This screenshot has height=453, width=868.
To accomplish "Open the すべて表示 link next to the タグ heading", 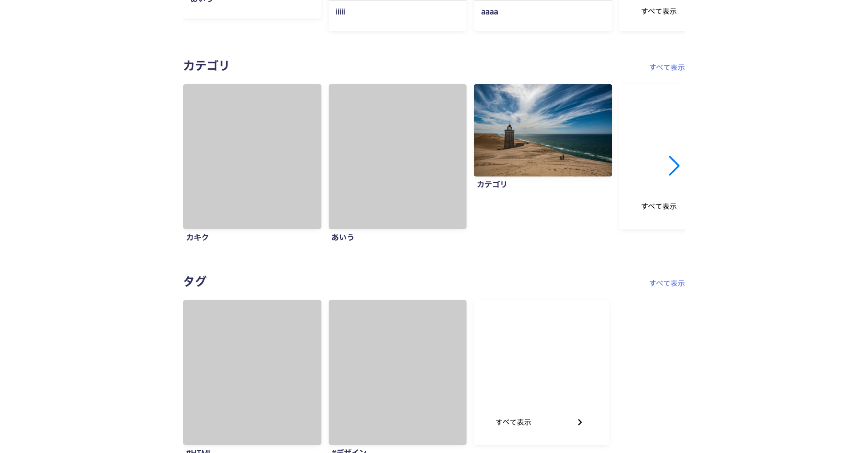I will (667, 283).
